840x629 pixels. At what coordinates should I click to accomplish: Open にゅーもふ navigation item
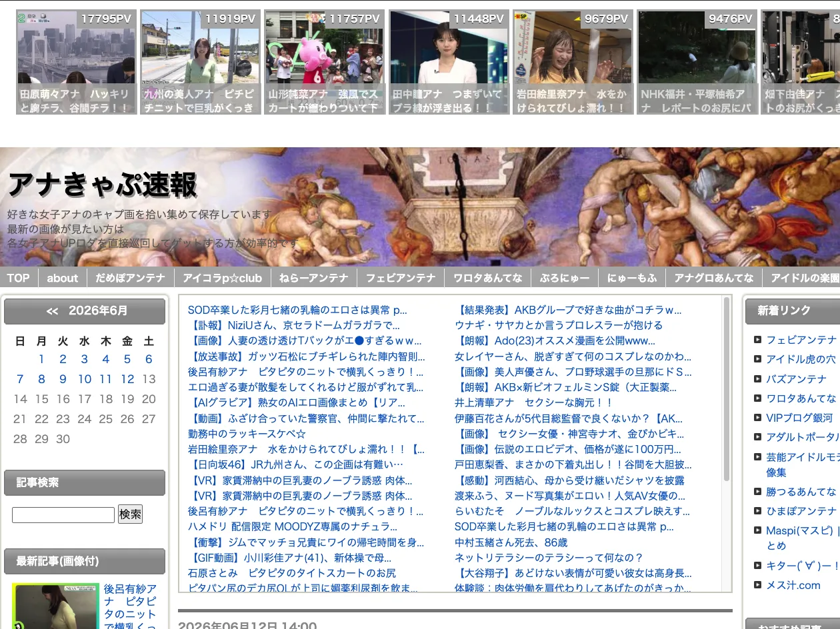click(x=632, y=278)
